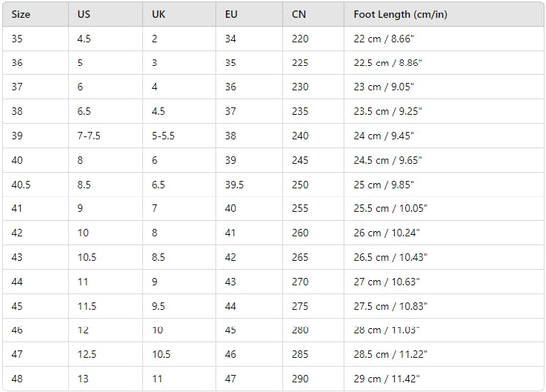
Task: Select the US 12.5 cell
Action: tap(106, 354)
